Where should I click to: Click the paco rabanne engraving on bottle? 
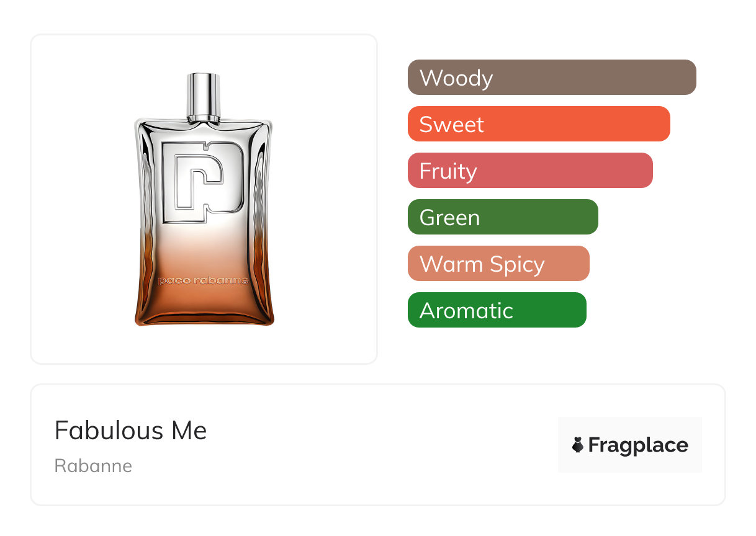203,280
